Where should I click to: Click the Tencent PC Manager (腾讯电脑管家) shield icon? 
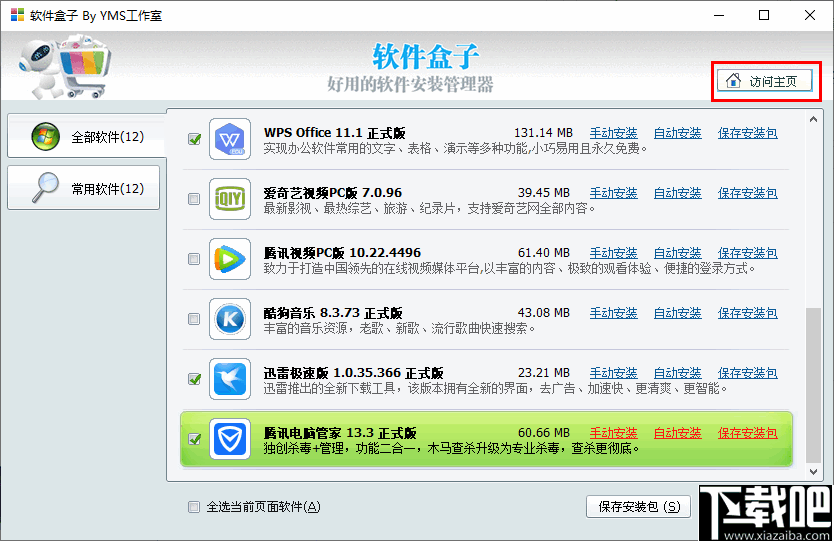(230, 439)
